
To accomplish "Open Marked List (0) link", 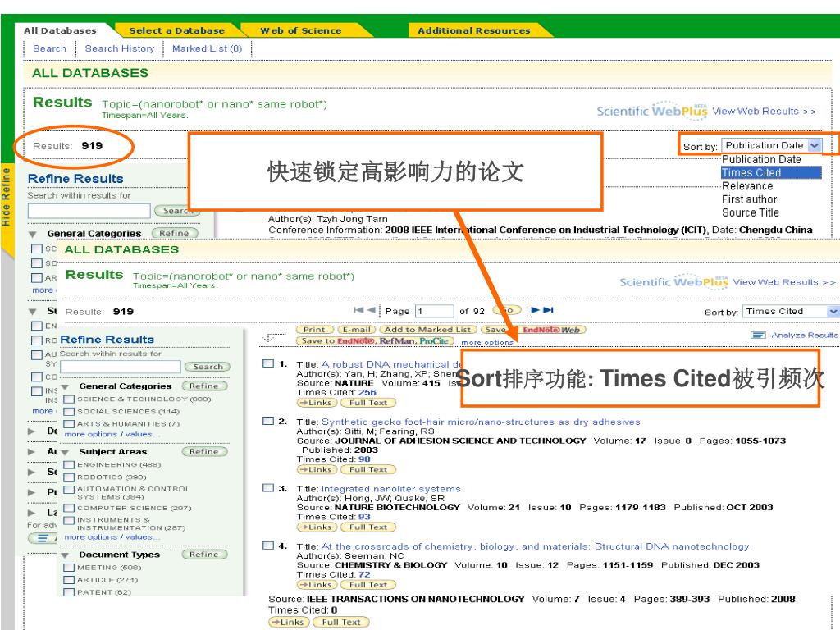I will (208, 48).
